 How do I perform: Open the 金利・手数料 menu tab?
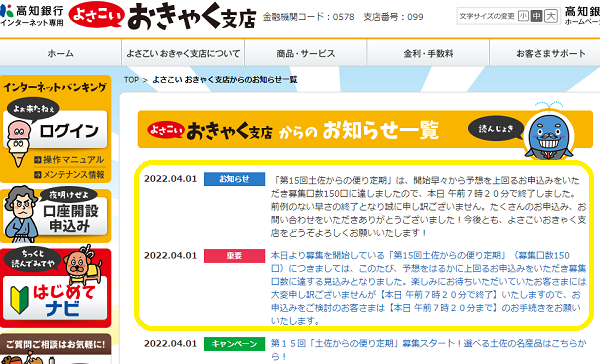pyautogui.click(x=428, y=53)
